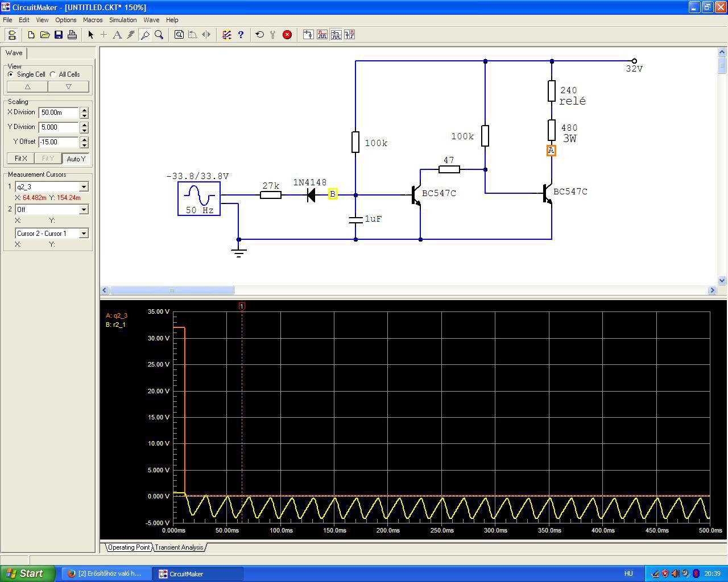Click the volume icon in system tray

(x=675, y=573)
